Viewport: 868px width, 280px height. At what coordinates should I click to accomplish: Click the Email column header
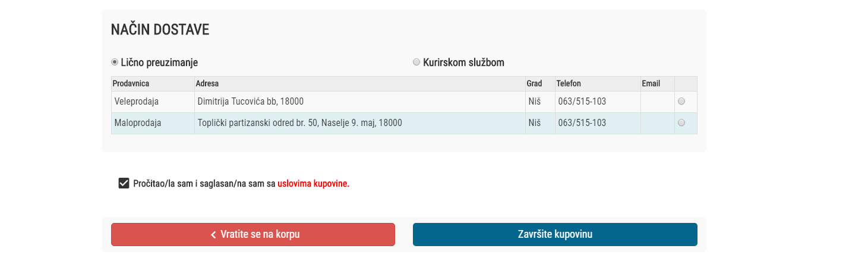(x=651, y=84)
